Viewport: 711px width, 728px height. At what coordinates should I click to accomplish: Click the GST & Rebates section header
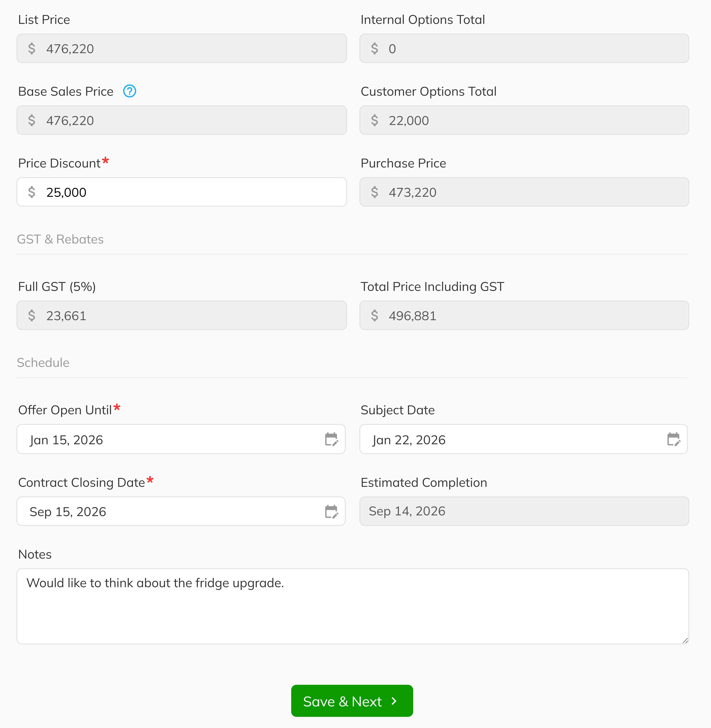pos(60,239)
